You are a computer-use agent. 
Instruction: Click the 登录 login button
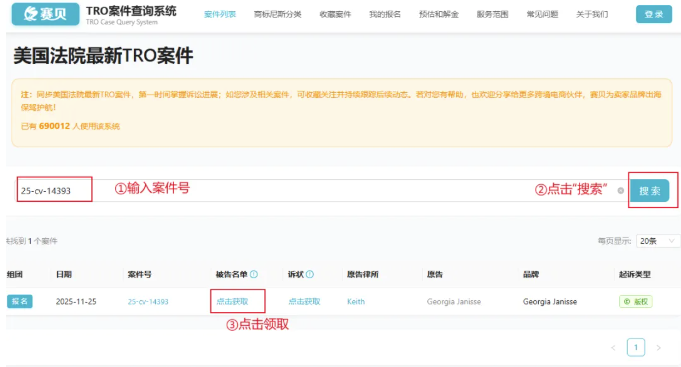(x=654, y=14)
